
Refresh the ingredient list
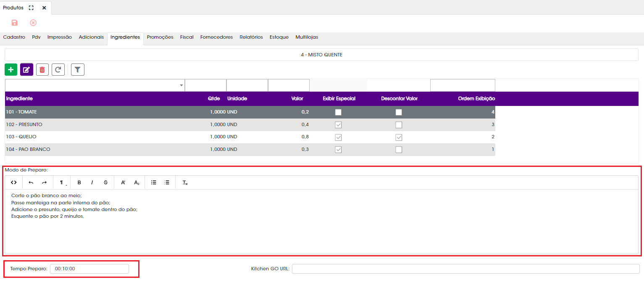(x=58, y=69)
